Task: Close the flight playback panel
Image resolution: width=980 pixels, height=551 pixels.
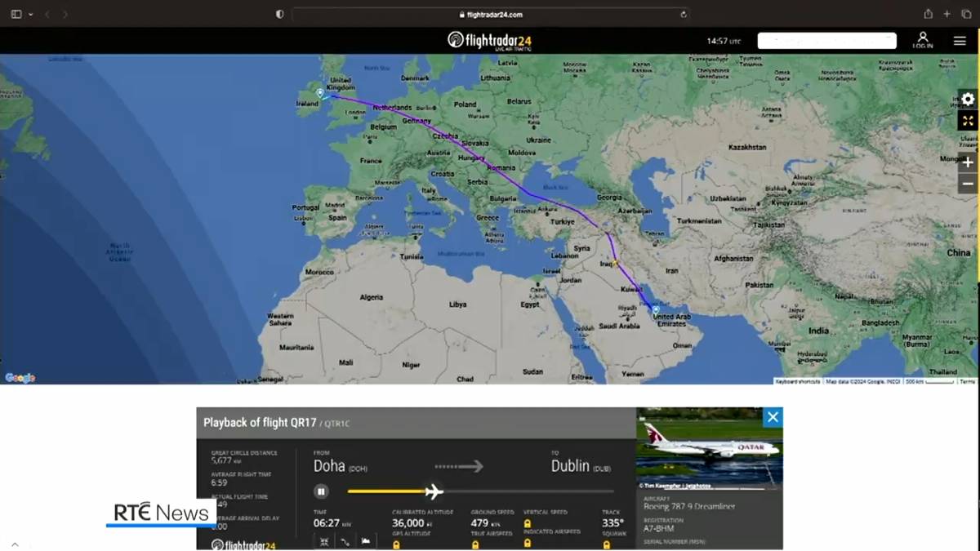Action: click(773, 417)
